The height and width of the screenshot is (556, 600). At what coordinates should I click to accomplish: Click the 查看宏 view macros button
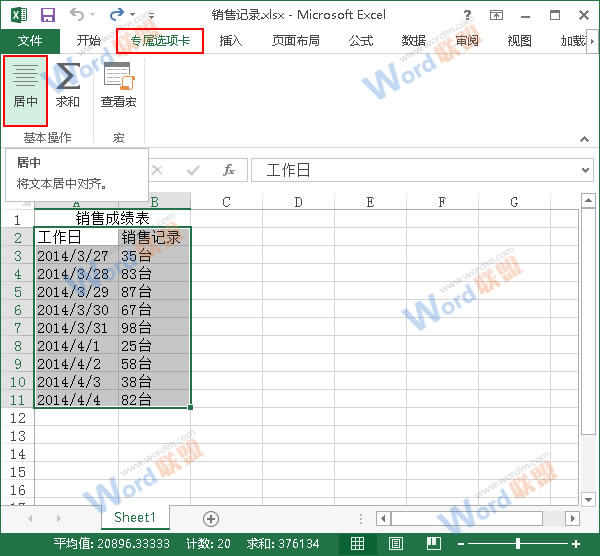pyautogui.click(x=118, y=86)
